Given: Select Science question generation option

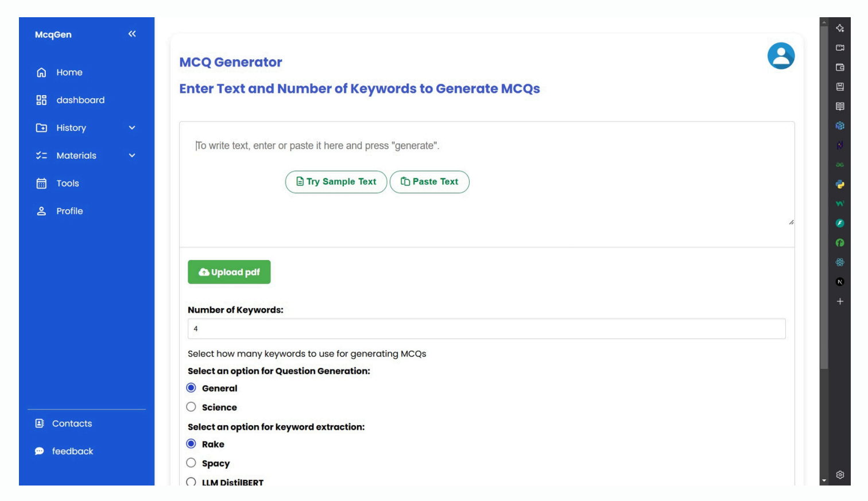Looking at the screenshot, I should point(191,407).
